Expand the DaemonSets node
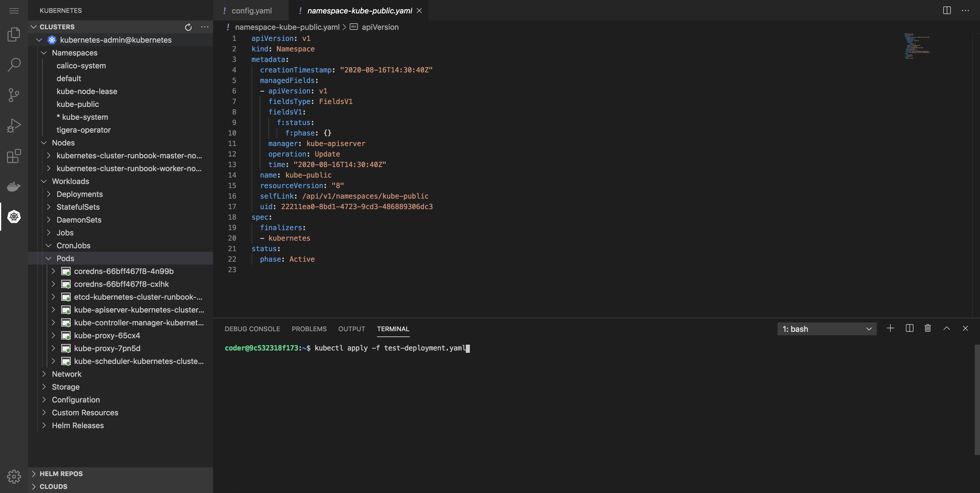980x493 pixels. 49,220
